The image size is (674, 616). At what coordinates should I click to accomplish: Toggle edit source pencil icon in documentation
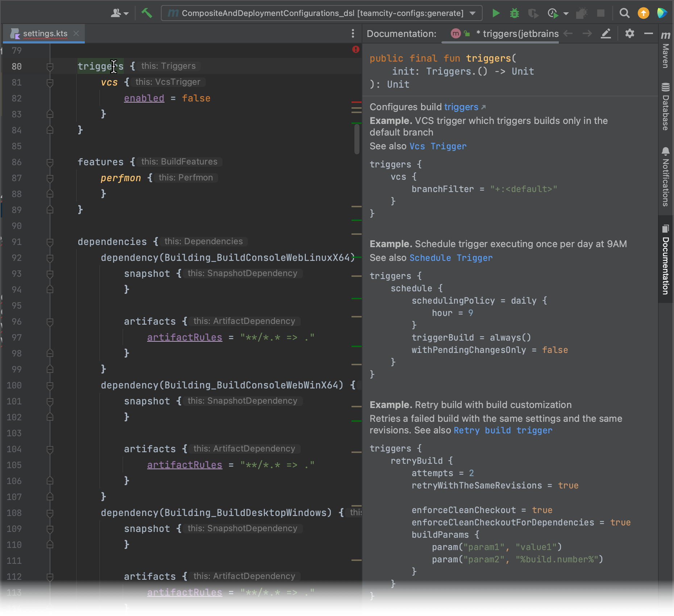click(x=606, y=34)
